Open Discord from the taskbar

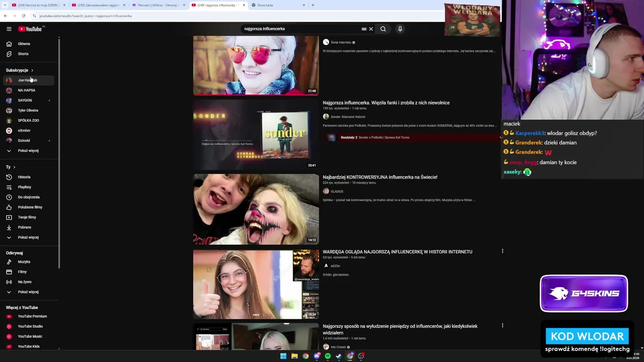click(316, 356)
